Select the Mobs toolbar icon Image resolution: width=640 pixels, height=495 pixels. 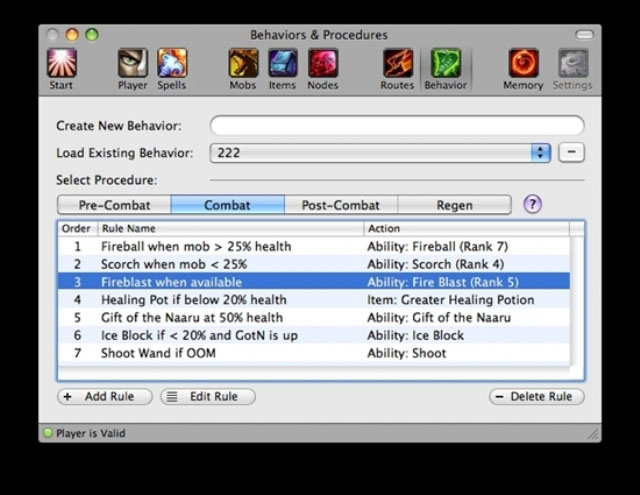click(x=243, y=64)
